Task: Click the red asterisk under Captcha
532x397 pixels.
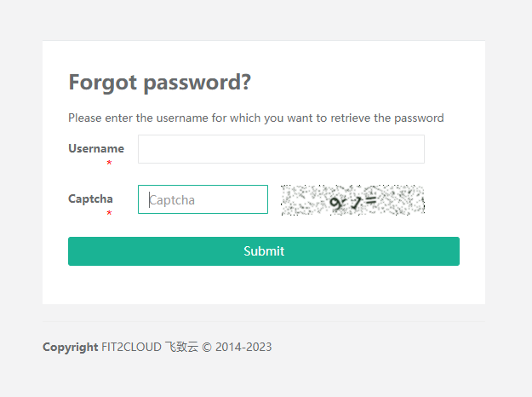Action: tap(109, 213)
